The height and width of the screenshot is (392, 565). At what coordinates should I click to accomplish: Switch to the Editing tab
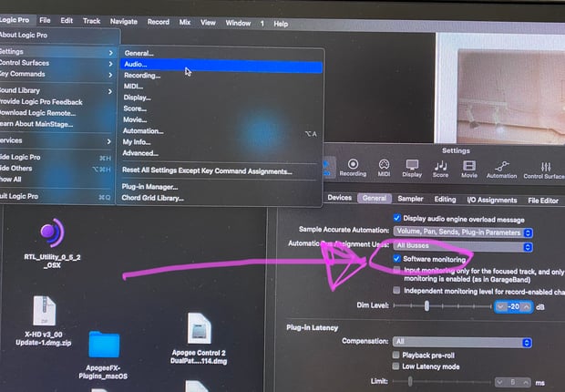click(x=445, y=200)
